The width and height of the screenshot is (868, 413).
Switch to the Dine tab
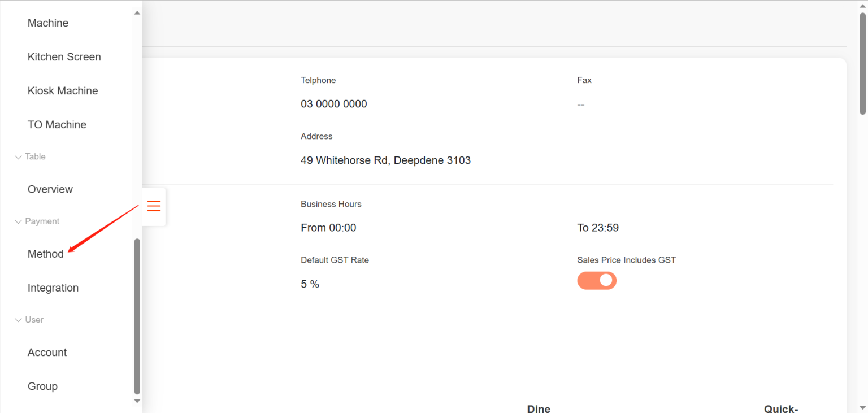538,408
